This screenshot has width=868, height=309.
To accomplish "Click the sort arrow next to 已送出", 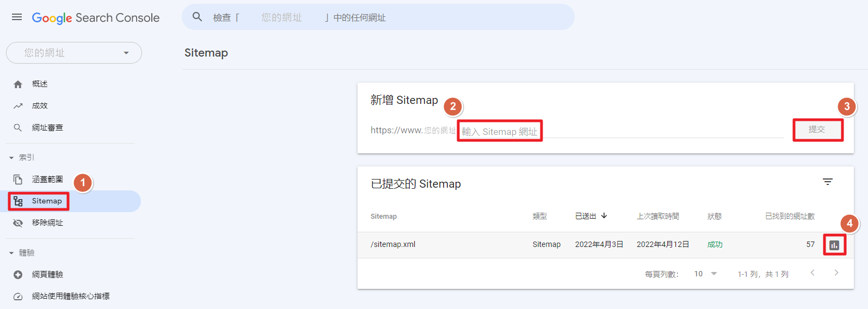I will click(604, 215).
